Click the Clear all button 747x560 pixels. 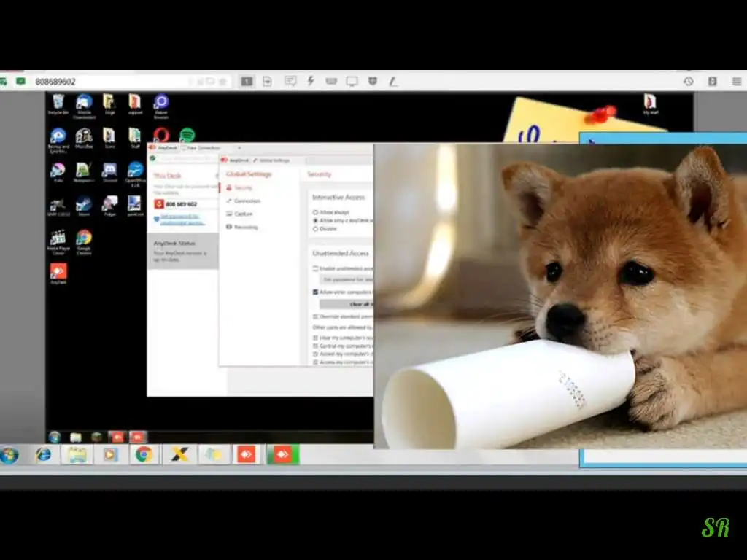click(347, 304)
